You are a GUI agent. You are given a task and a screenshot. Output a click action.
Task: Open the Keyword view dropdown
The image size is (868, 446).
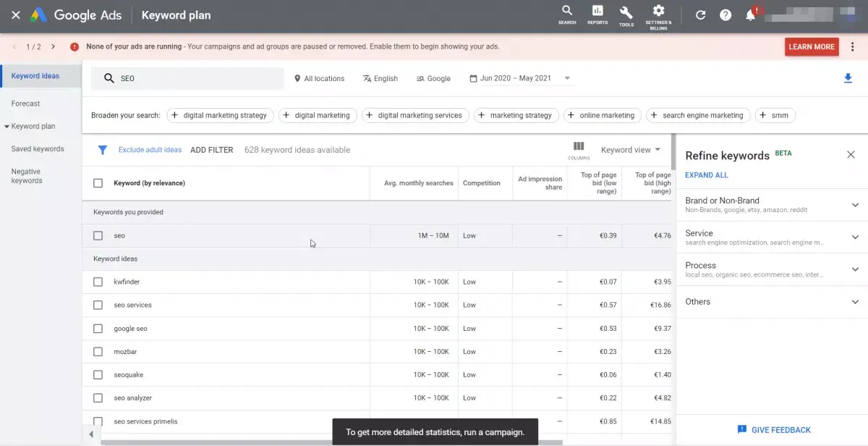tap(631, 150)
